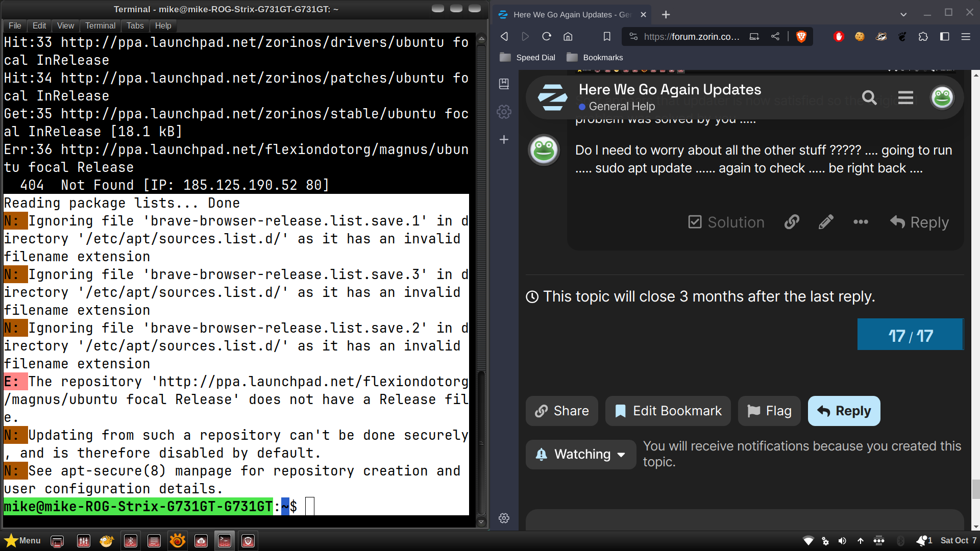Reply to the post with gray Reply
Viewport: 980px width, 551px height.
point(919,222)
